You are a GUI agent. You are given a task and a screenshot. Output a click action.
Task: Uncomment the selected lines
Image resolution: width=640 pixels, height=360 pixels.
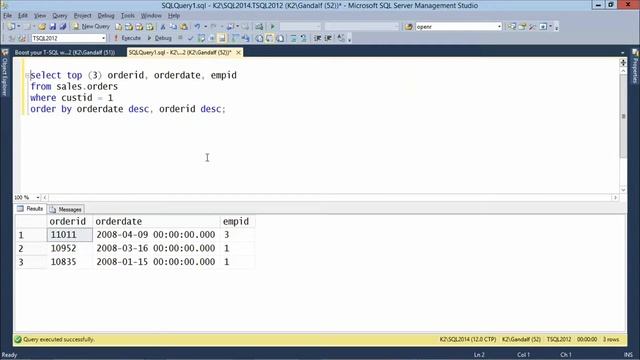(x=303, y=38)
